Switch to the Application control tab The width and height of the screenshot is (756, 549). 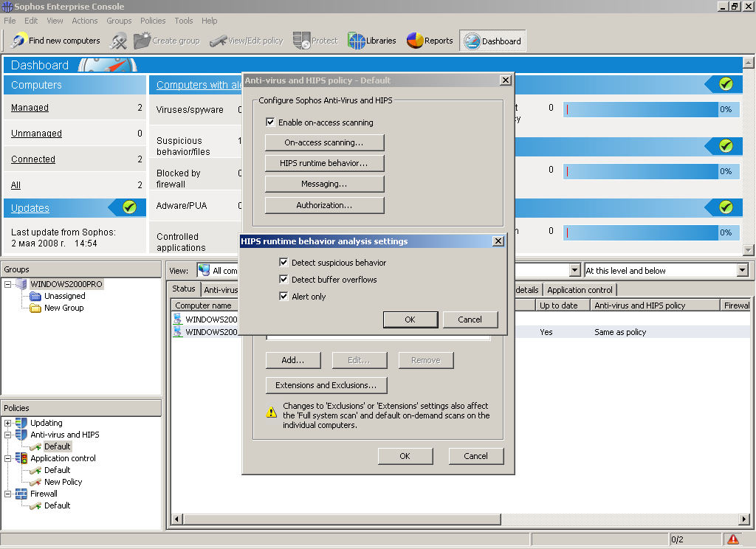click(580, 290)
